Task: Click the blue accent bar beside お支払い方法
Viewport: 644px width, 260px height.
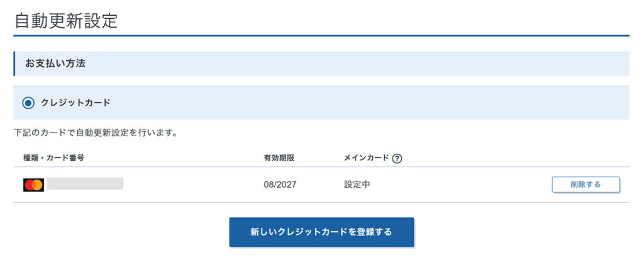Action: pyautogui.click(x=14, y=64)
